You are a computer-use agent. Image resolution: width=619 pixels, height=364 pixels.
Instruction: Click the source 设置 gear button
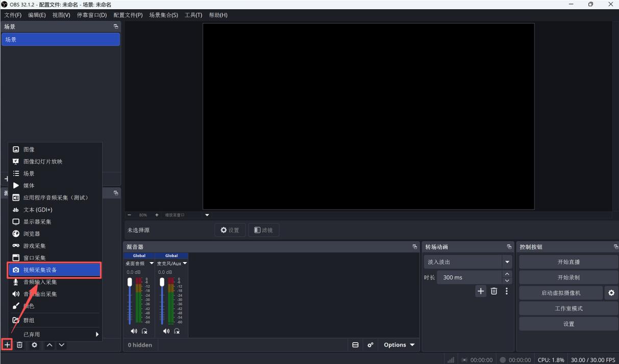230,230
